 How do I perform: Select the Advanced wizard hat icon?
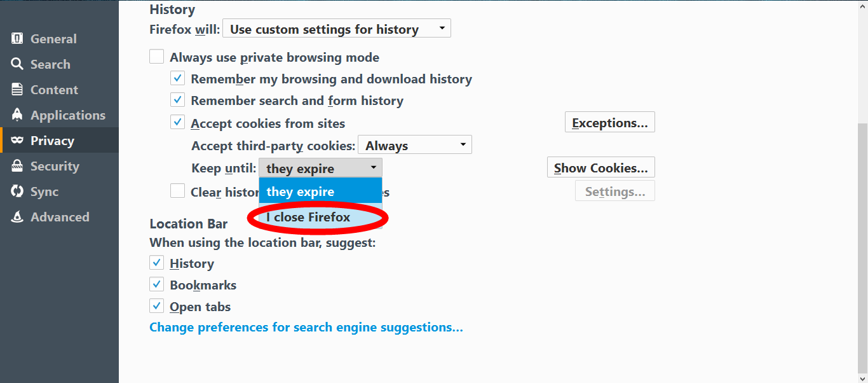(17, 217)
